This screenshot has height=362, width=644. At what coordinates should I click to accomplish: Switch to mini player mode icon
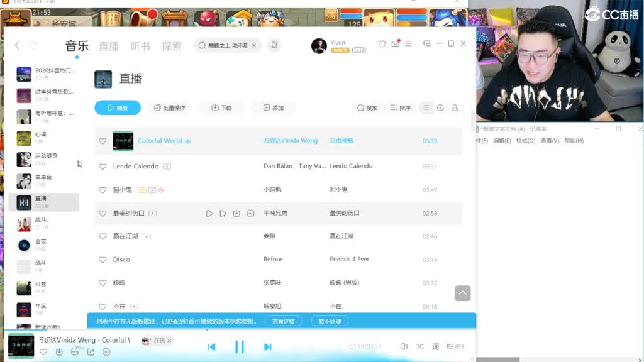[x=427, y=43]
